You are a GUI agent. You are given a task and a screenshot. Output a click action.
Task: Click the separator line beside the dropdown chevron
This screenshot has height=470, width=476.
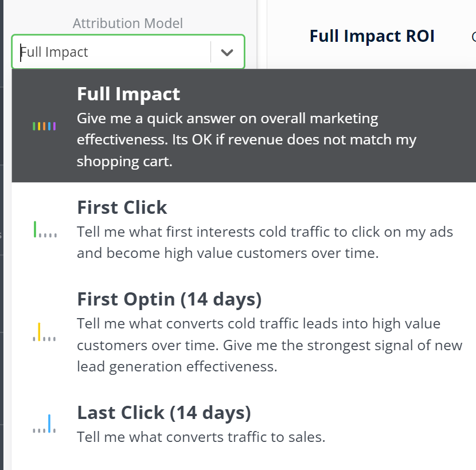point(210,52)
